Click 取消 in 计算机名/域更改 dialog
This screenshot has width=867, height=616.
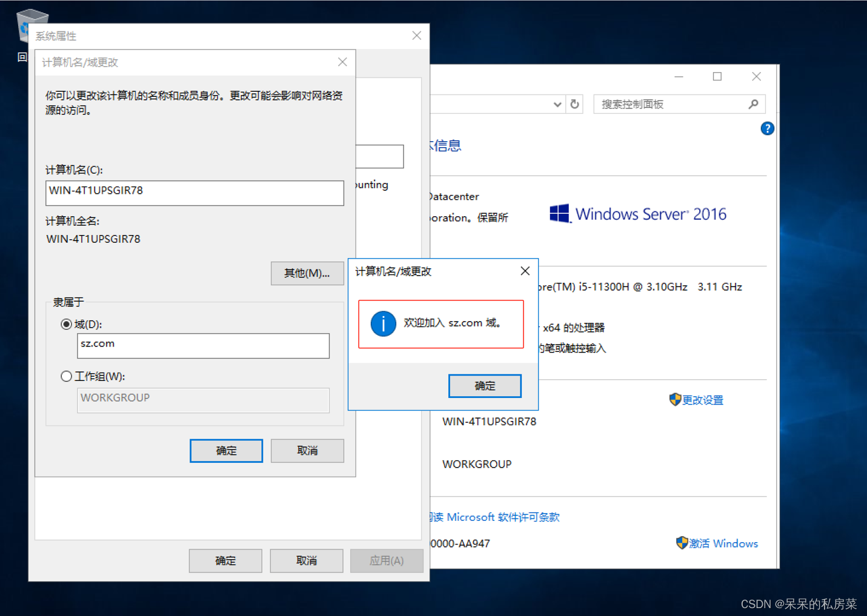(x=307, y=451)
